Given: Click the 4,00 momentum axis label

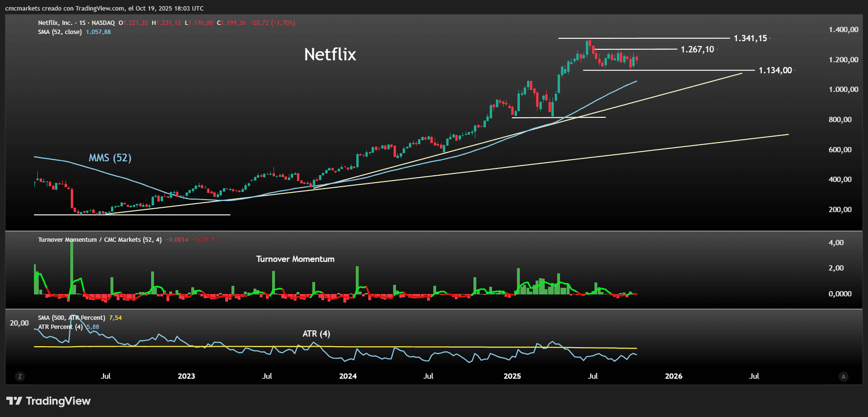Looking at the screenshot, I should 836,243.
